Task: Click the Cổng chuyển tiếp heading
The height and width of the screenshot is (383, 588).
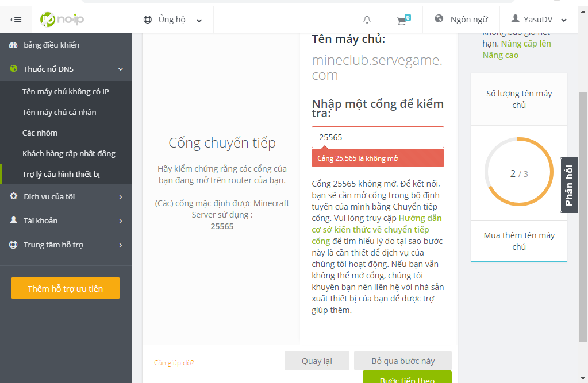Action: tap(222, 143)
